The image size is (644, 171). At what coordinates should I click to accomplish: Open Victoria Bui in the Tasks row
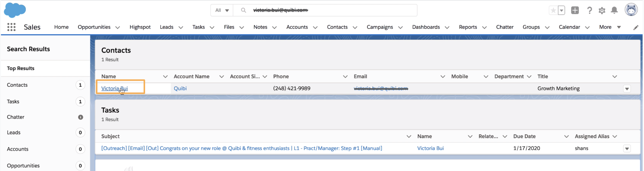(x=430, y=148)
